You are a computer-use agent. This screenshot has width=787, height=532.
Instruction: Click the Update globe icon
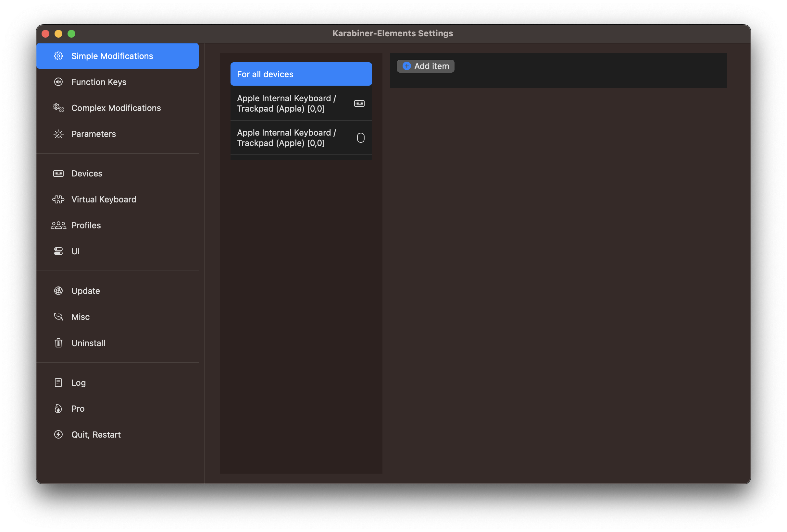pos(58,291)
